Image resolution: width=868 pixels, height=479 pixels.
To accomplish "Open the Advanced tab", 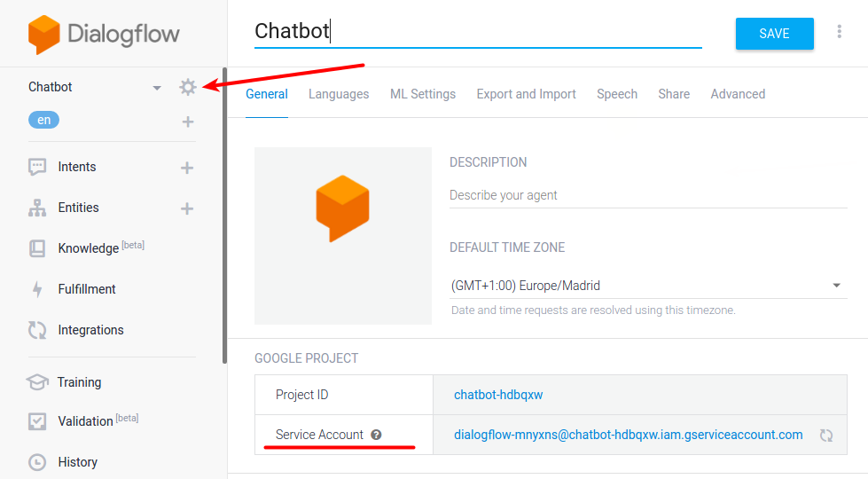I will coord(738,94).
